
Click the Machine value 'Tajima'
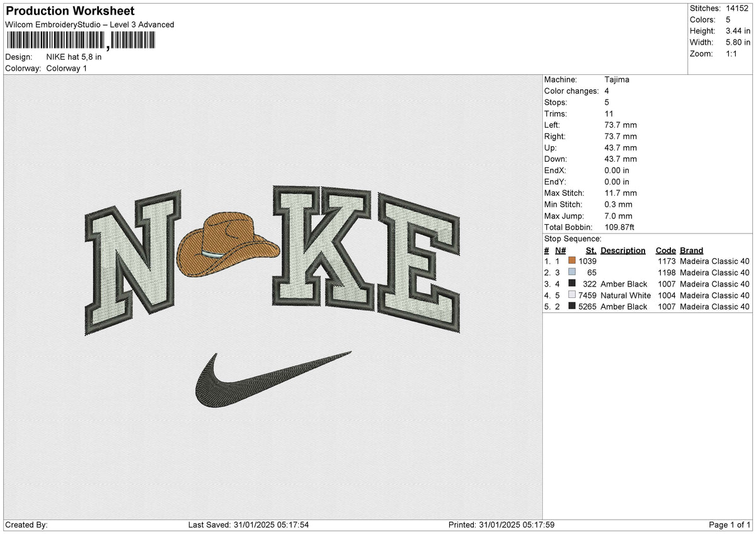[x=617, y=79]
